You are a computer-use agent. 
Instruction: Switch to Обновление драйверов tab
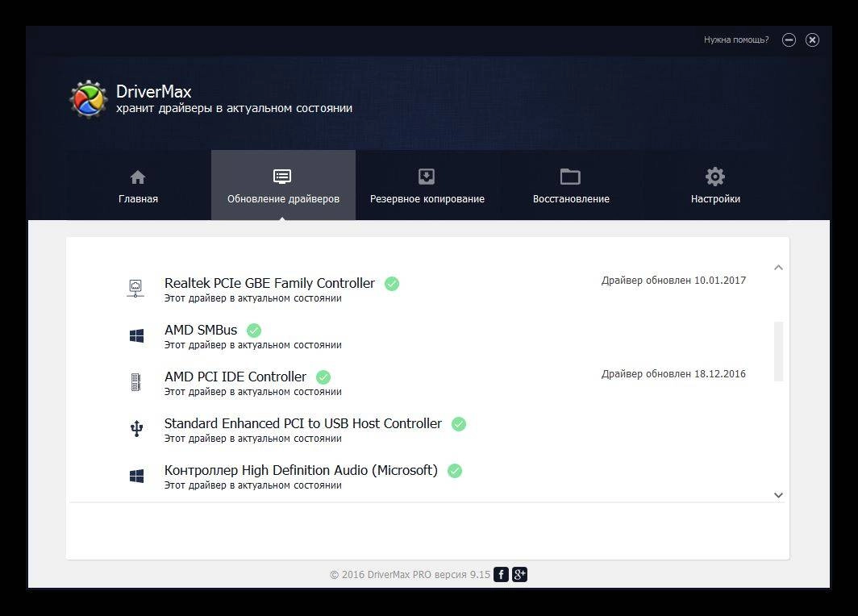point(284,185)
